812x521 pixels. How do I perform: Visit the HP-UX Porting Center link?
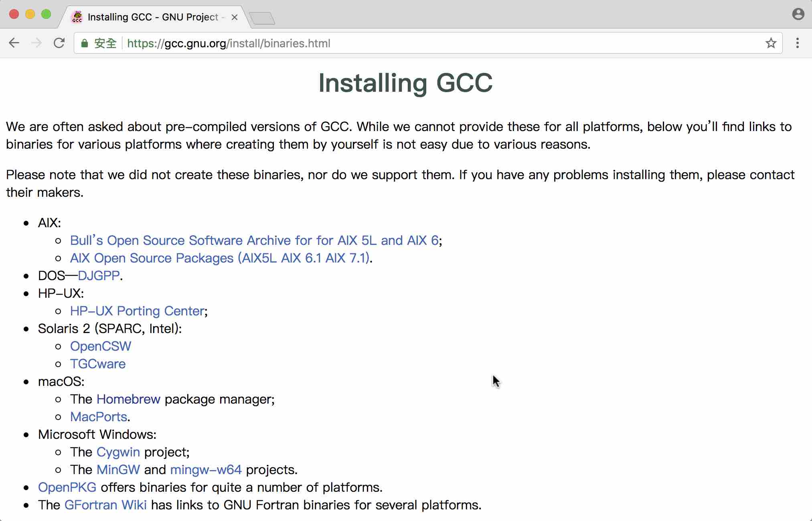pos(137,311)
